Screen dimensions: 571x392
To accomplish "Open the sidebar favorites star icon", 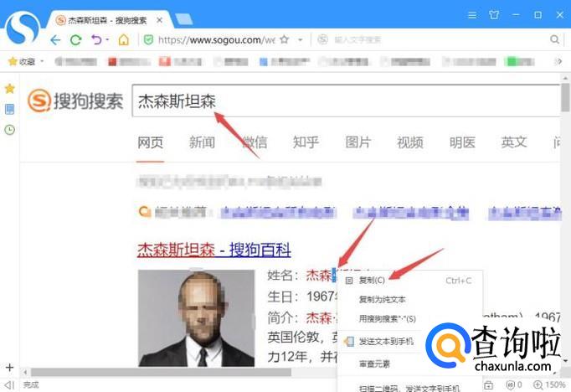I will pyautogui.click(x=9, y=88).
